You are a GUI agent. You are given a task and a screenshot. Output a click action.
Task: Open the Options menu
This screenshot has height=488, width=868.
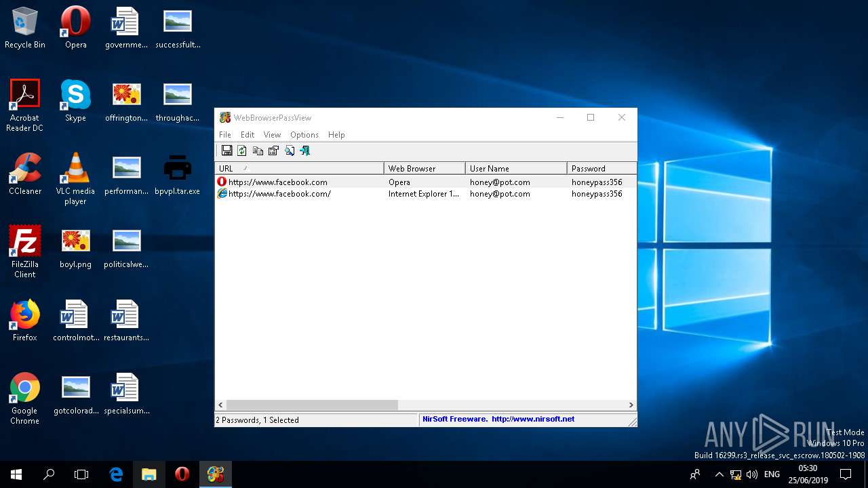click(304, 135)
